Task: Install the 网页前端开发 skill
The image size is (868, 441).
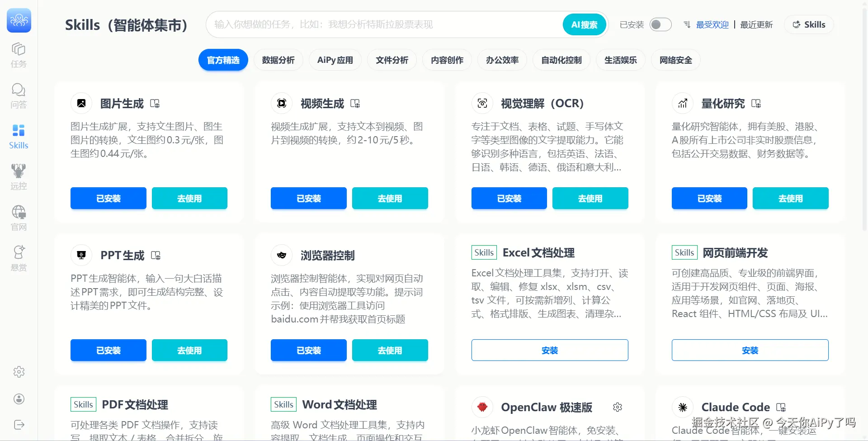Action: click(x=750, y=350)
